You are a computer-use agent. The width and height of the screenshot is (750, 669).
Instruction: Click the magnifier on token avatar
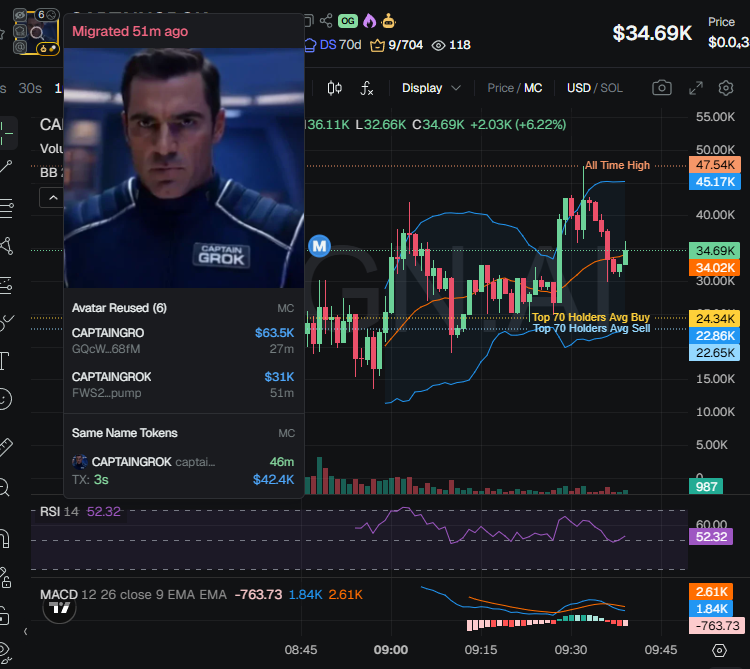tap(37, 33)
